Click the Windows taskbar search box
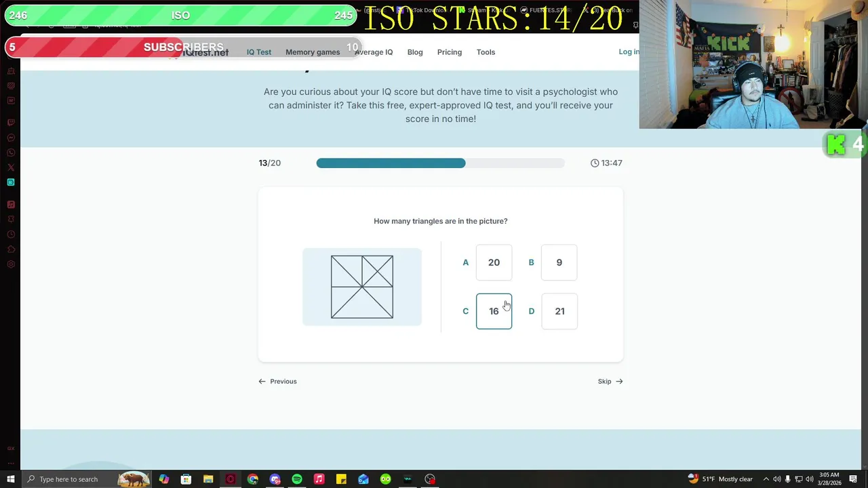 (87, 479)
